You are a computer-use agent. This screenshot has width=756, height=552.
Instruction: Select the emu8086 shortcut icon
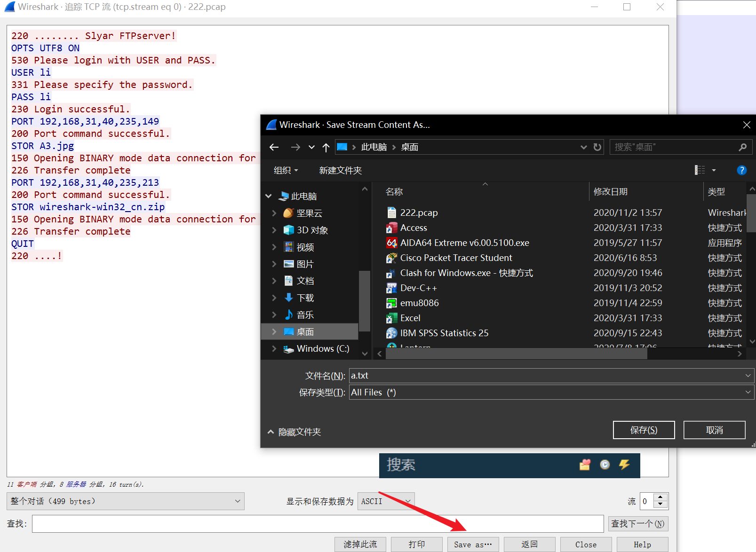tap(391, 303)
